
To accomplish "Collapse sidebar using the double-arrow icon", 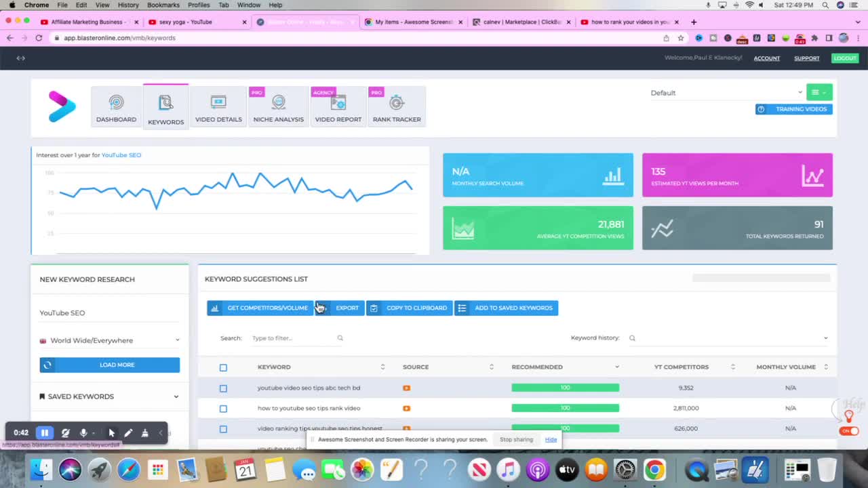I will [x=21, y=58].
